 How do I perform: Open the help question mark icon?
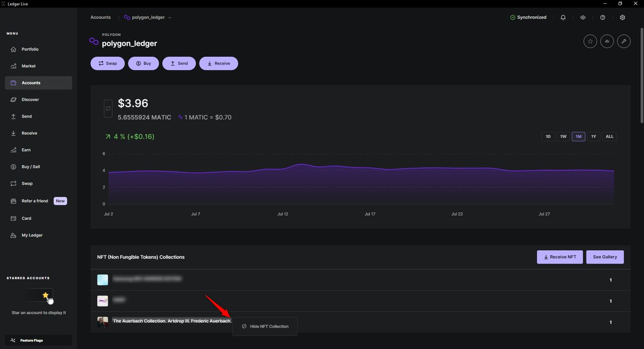point(603,17)
